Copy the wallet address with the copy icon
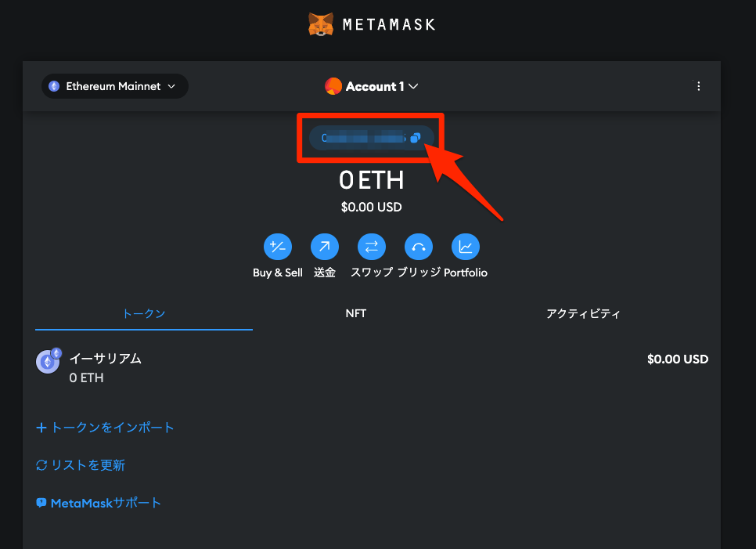756x549 pixels. pos(415,138)
